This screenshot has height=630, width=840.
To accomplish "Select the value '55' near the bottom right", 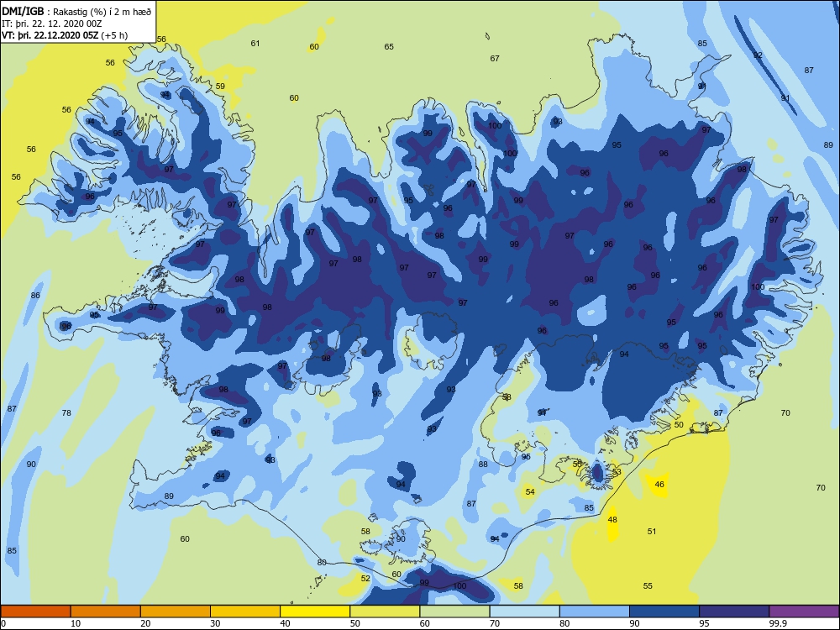I will (648, 586).
